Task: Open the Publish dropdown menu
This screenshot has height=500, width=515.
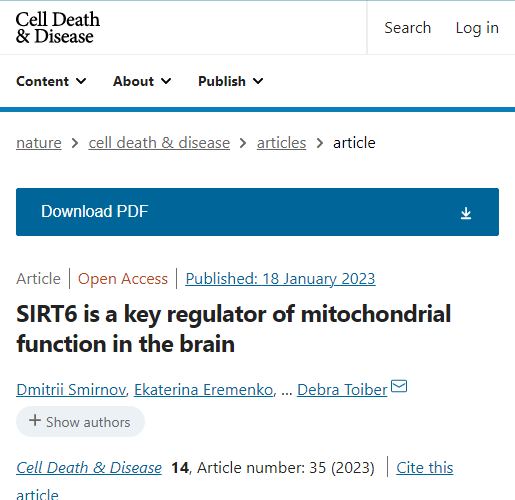Action: [231, 81]
